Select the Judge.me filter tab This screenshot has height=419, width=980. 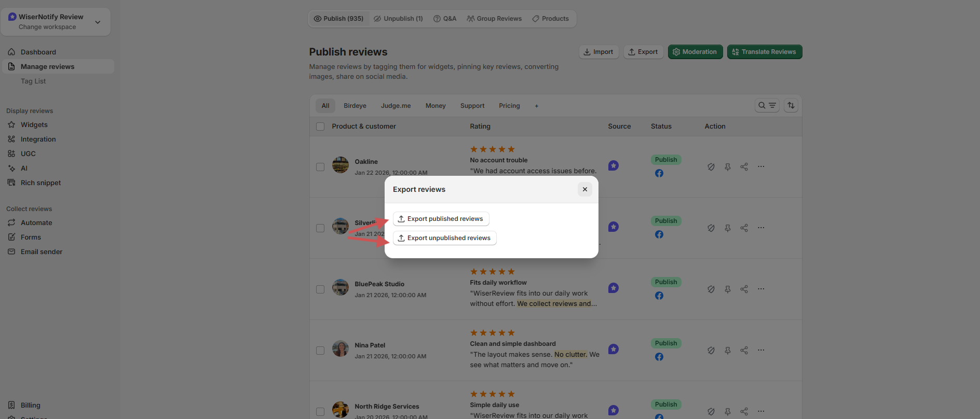point(396,106)
